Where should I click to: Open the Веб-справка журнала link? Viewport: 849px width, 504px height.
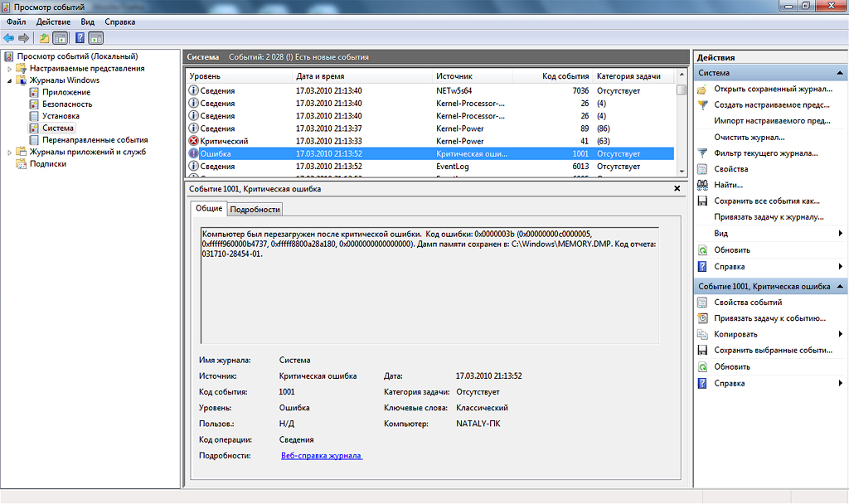[321, 456]
